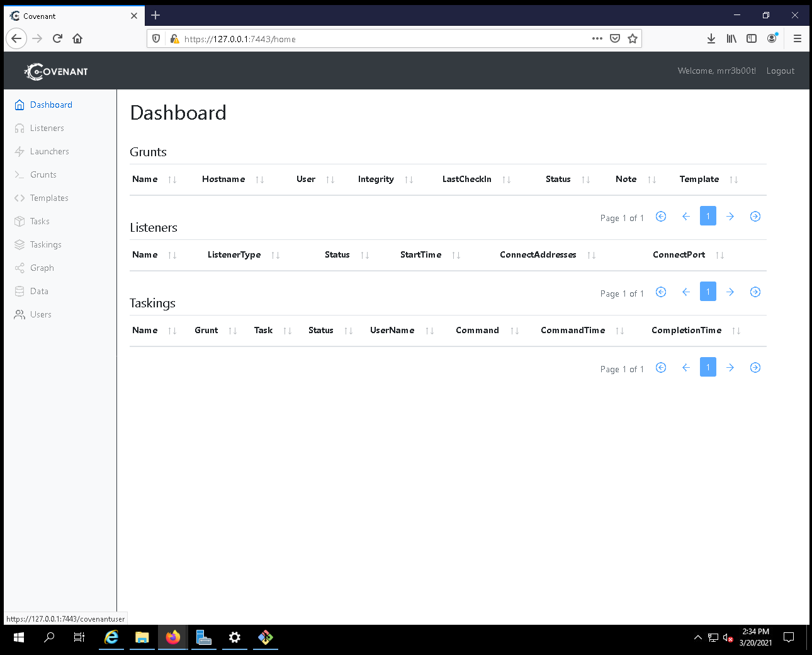Go to Launchers in sidebar
The height and width of the screenshot is (655, 812).
42,151
